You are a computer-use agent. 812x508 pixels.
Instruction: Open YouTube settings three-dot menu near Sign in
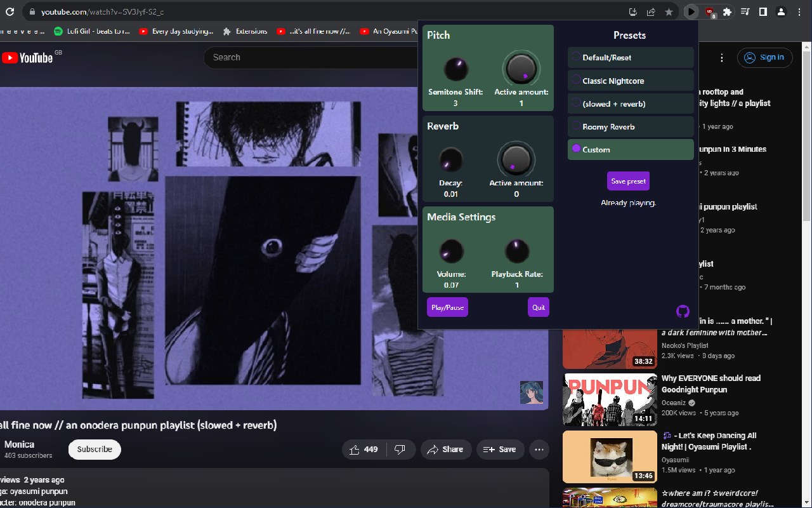722,58
